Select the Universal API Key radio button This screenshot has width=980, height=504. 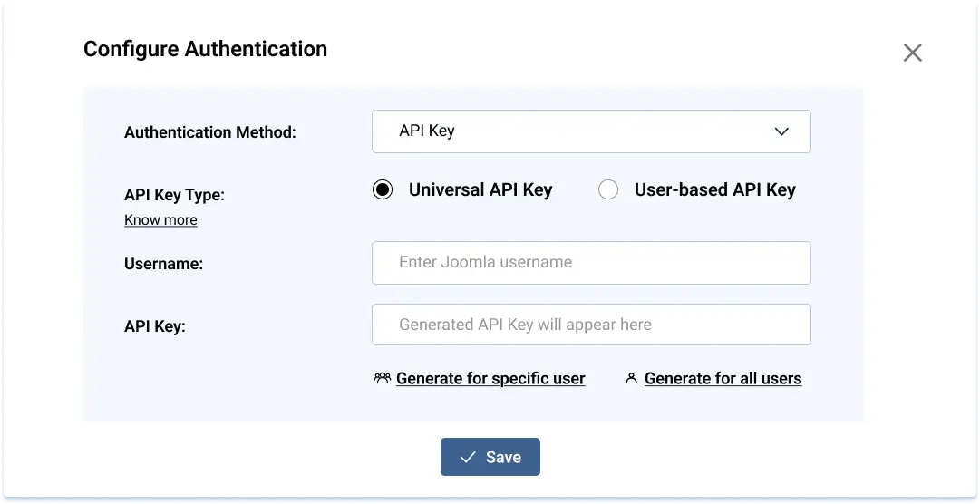[x=383, y=189]
